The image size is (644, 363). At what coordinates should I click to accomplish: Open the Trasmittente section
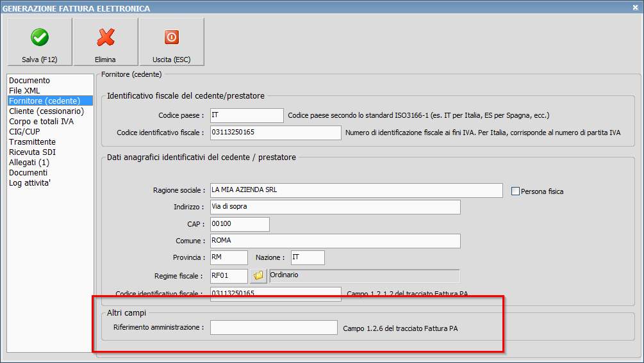click(33, 142)
